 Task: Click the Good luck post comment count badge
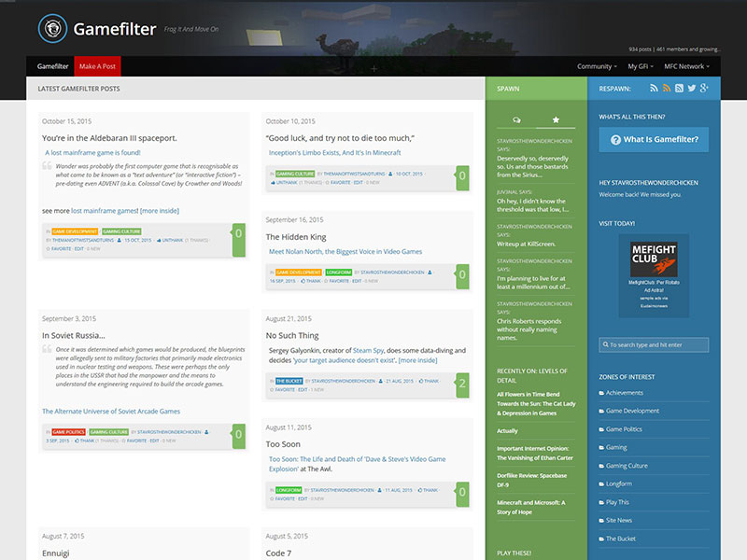click(462, 177)
